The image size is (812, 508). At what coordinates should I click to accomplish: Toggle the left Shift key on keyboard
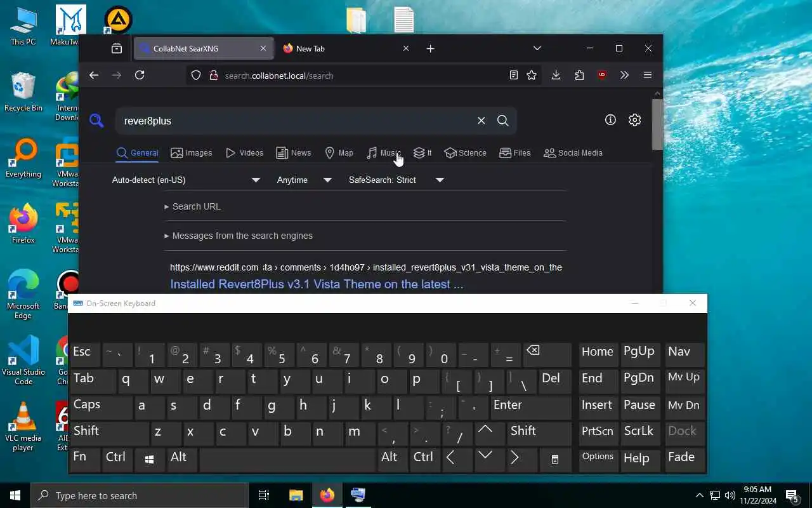[x=109, y=434]
